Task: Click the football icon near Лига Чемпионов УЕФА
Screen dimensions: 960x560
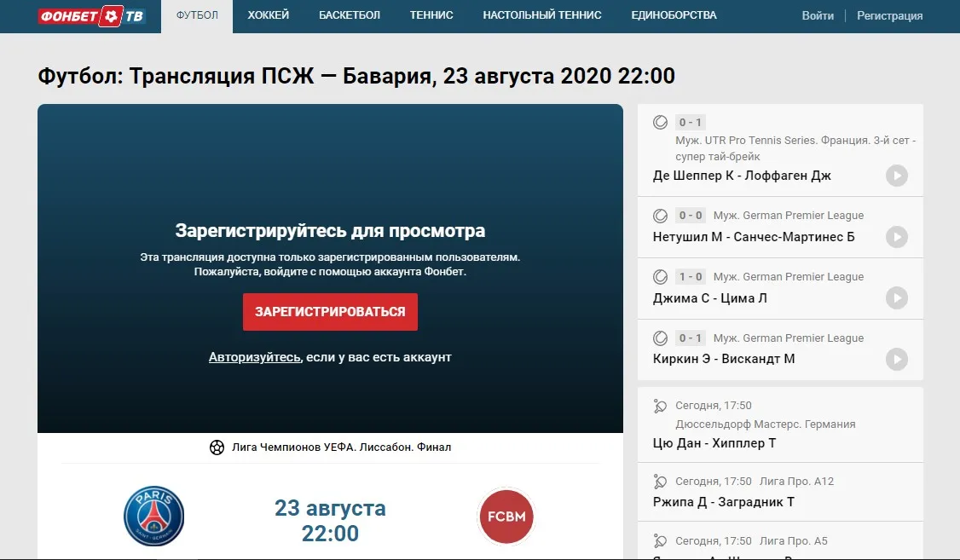Action: click(x=217, y=447)
